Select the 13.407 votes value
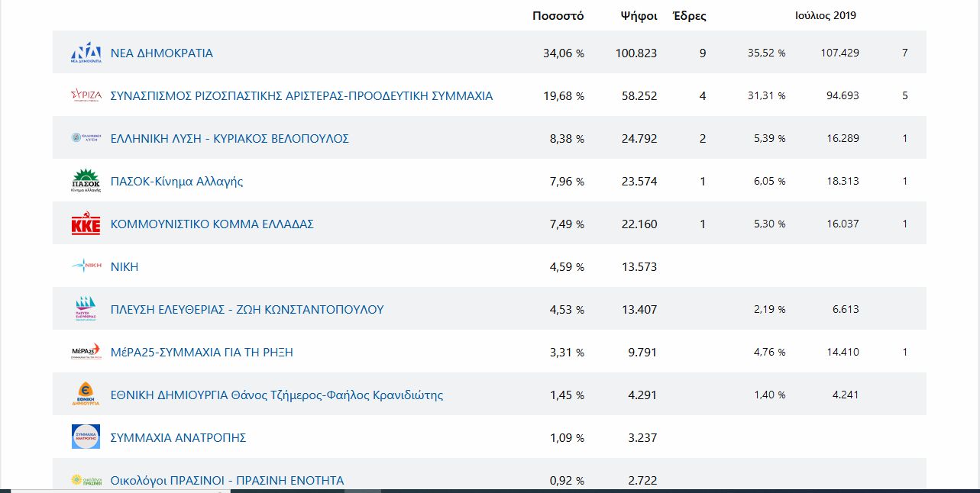980x493 pixels. [x=639, y=310]
